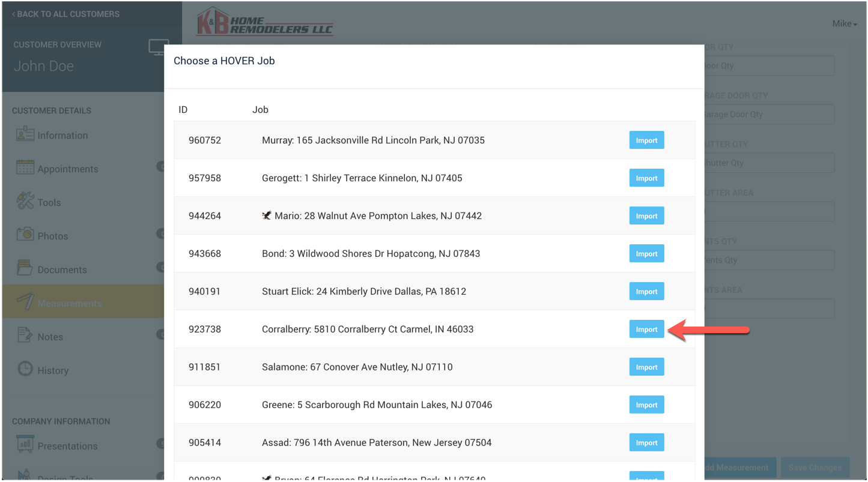Select job ID 911851
Viewport: 868px width, 482px height.
point(205,367)
